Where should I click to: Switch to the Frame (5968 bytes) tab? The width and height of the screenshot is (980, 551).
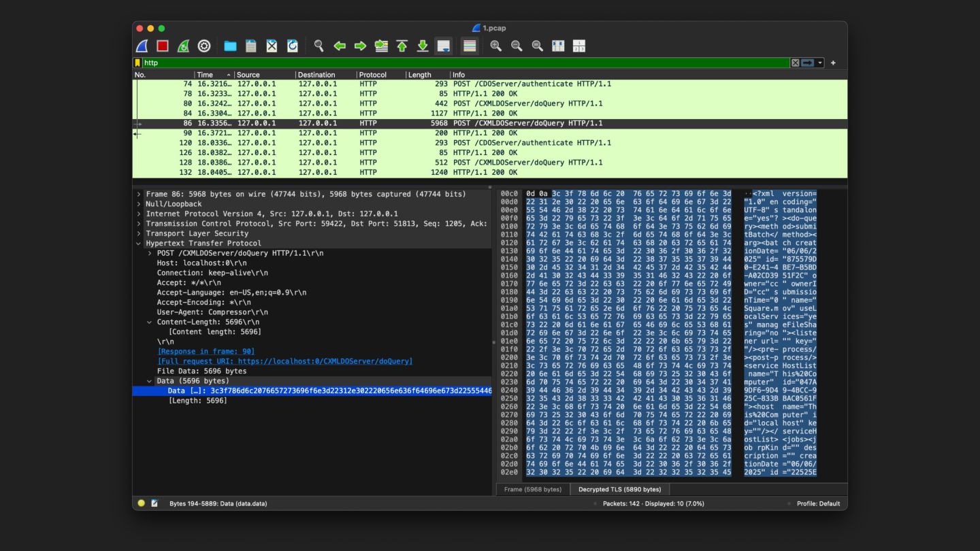[x=533, y=489]
